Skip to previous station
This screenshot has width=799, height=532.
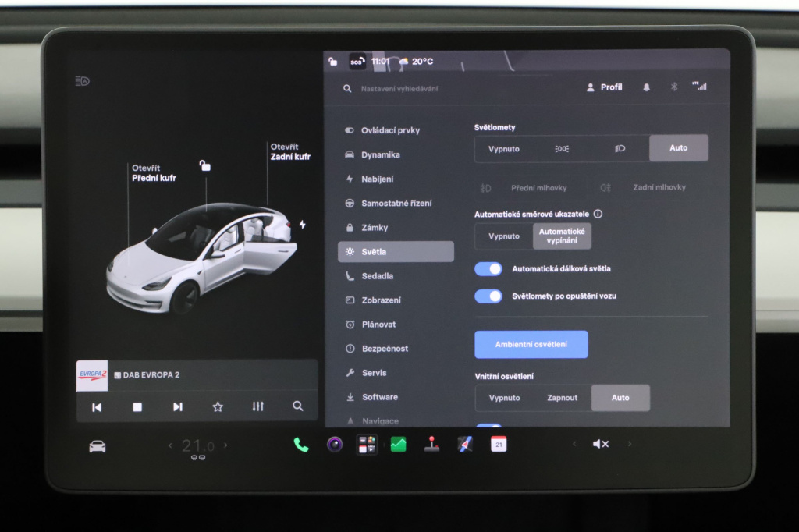click(97, 407)
